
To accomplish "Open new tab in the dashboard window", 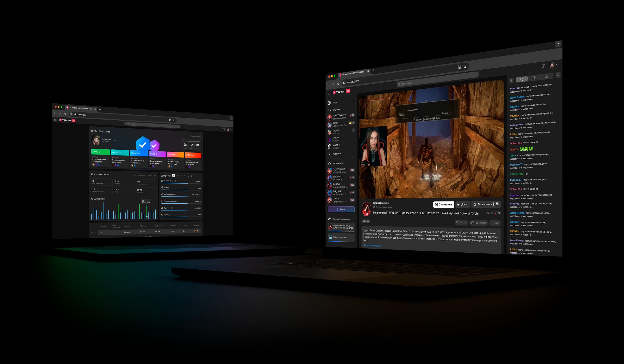I will click(x=100, y=110).
